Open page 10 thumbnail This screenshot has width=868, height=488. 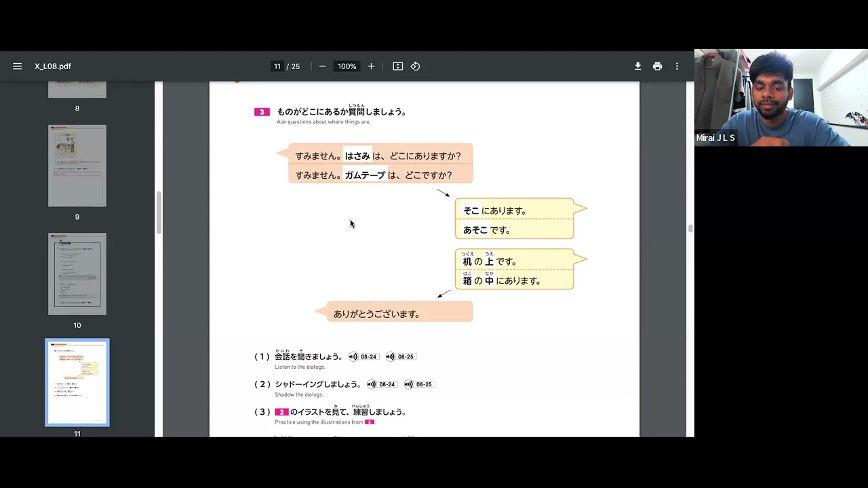77,274
